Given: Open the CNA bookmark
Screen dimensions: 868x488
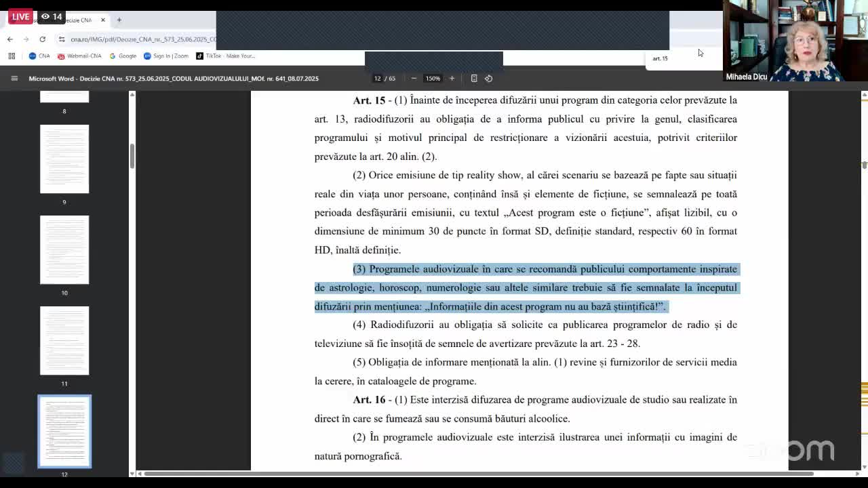Looking at the screenshot, I should [x=39, y=56].
